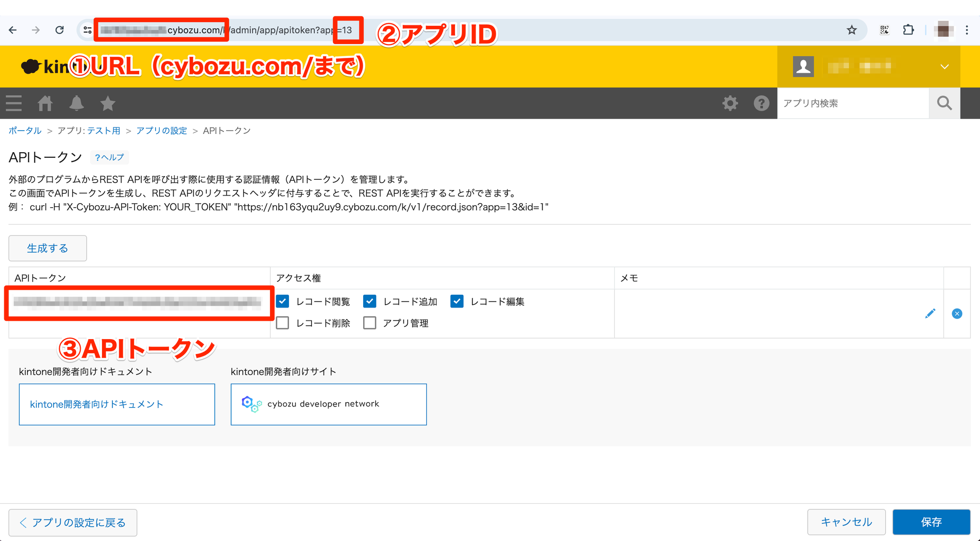Open the notifications bell
This screenshot has width=980, height=541.
pyautogui.click(x=77, y=103)
